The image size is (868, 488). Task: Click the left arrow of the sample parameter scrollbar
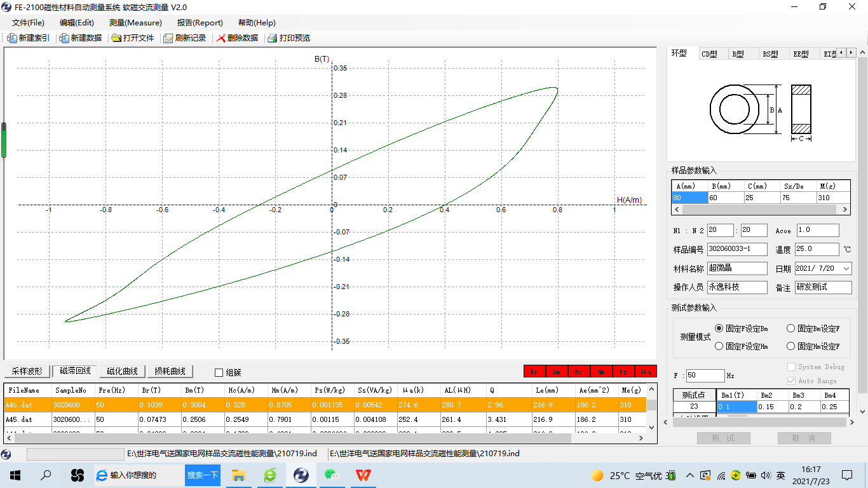point(676,210)
